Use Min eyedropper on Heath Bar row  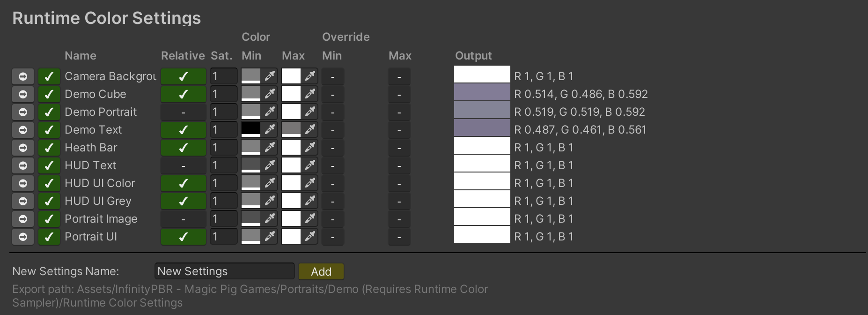pos(270,148)
